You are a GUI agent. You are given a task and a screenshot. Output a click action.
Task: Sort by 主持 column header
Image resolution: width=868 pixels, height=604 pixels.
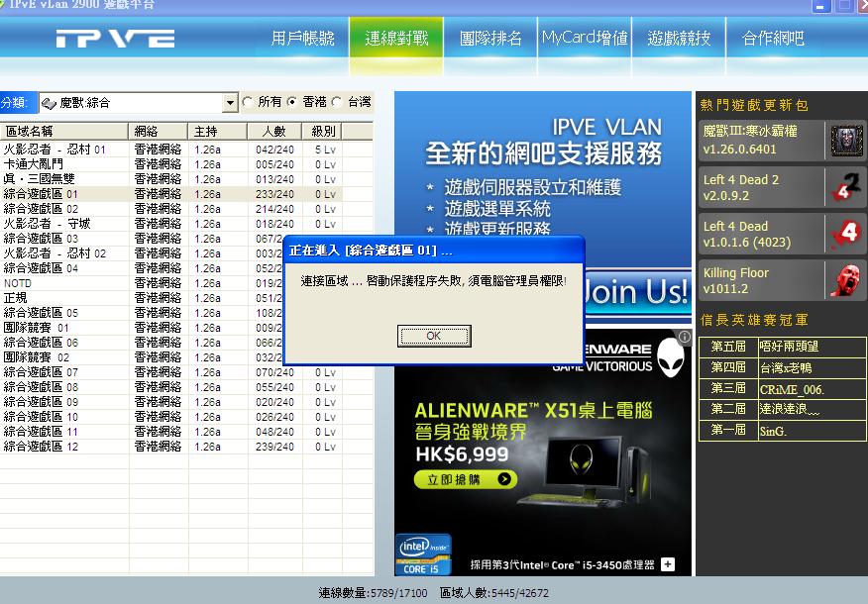[x=218, y=132]
